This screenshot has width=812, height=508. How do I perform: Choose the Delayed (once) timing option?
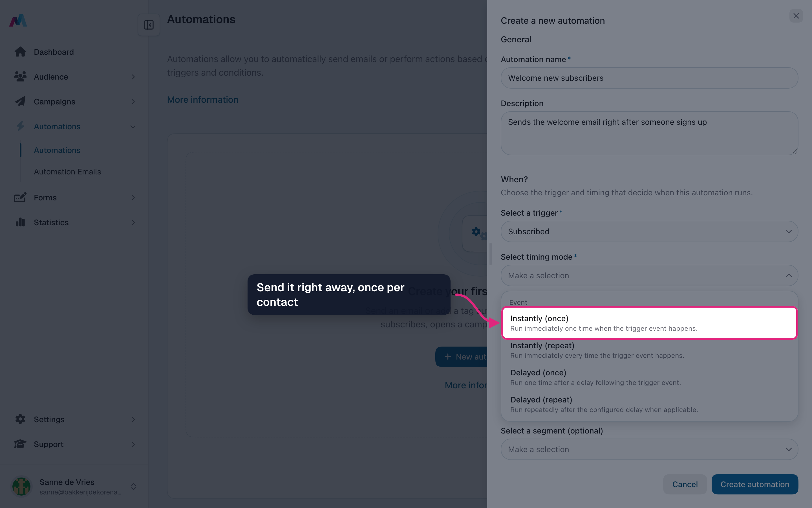click(649, 377)
